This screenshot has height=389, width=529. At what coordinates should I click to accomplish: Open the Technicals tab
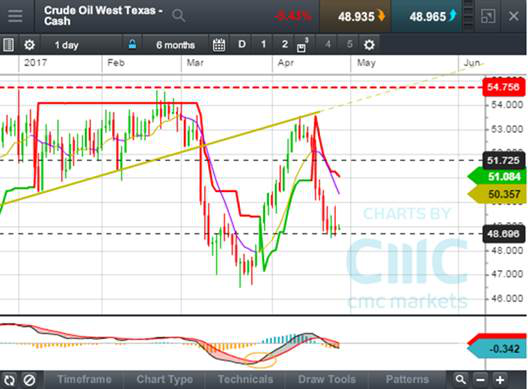[245, 380]
